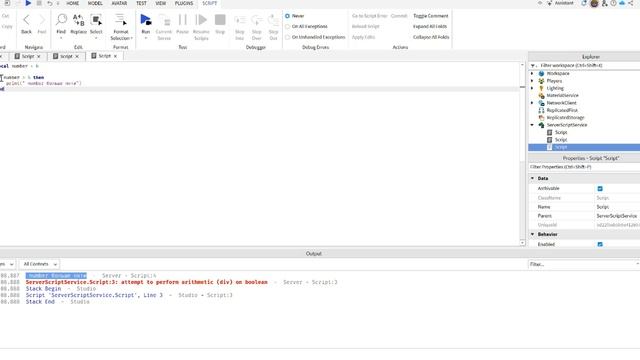This screenshot has height=360, width=640.
Task: Click the Parent property value ServerScriptService
Action: [x=617, y=216]
